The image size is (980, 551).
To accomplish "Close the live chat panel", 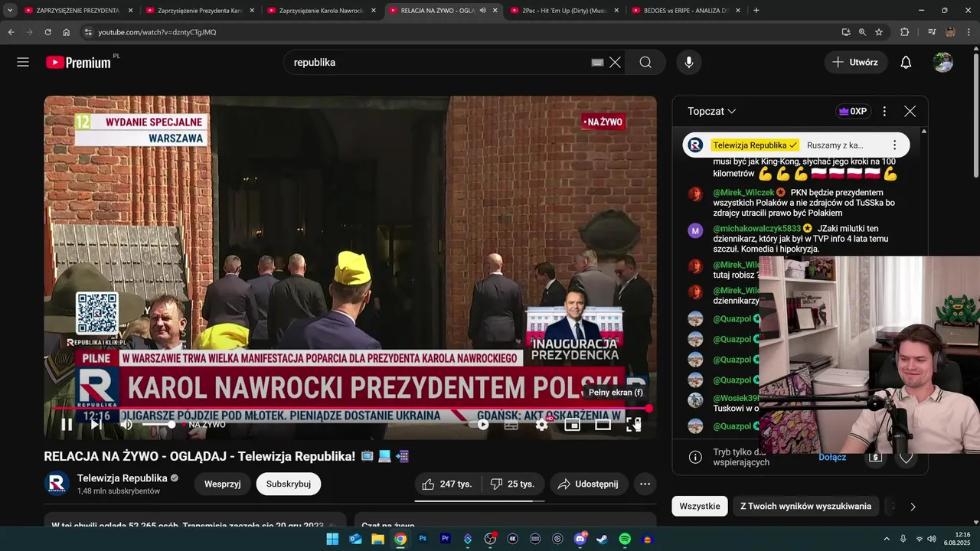I will click(910, 111).
